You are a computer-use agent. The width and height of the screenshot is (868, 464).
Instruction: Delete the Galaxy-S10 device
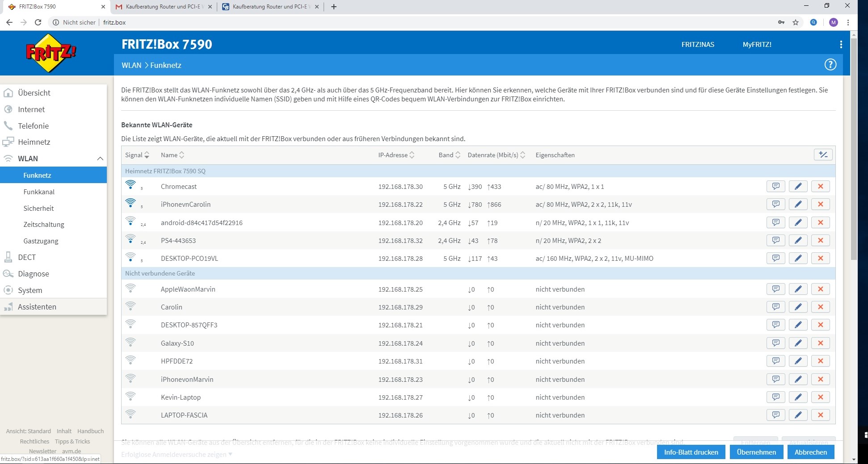[820, 343]
